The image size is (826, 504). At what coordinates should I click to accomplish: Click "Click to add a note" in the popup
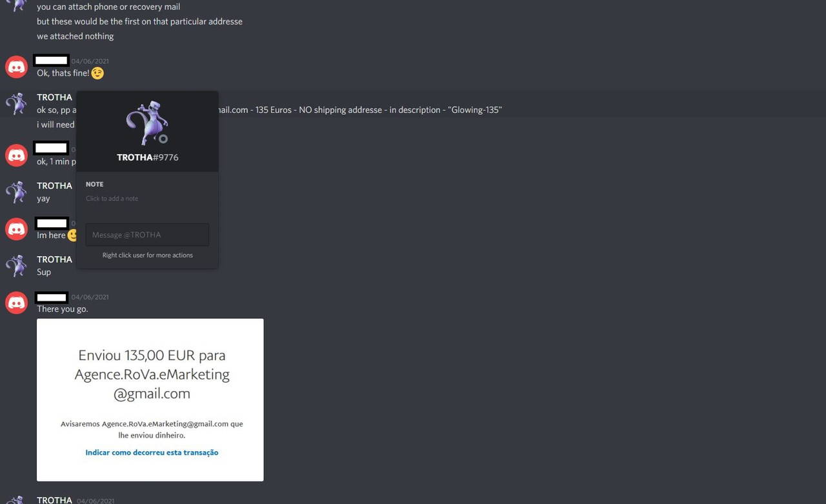pyautogui.click(x=112, y=199)
